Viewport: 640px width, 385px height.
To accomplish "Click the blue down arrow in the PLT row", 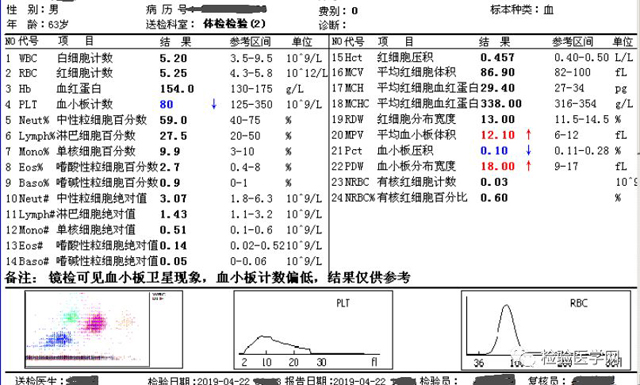I will coord(213,105).
